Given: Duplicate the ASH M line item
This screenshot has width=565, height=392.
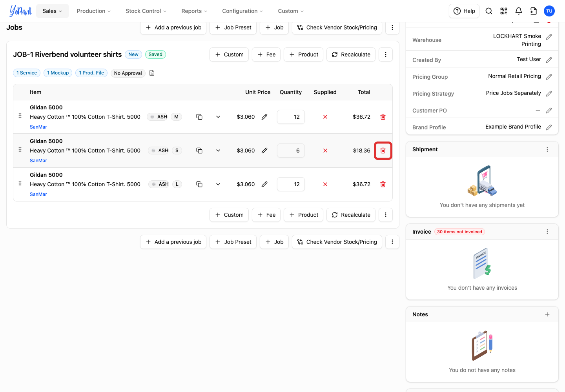Looking at the screenshot, I should pyautogui.click(x=199, y=117).
